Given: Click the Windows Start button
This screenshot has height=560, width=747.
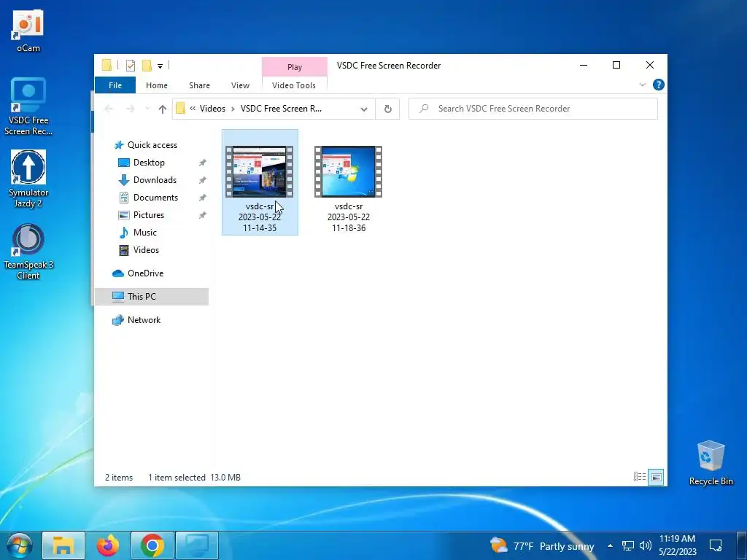Looking at the screenshot, I should pyautogui.click(x=20, y=545).
